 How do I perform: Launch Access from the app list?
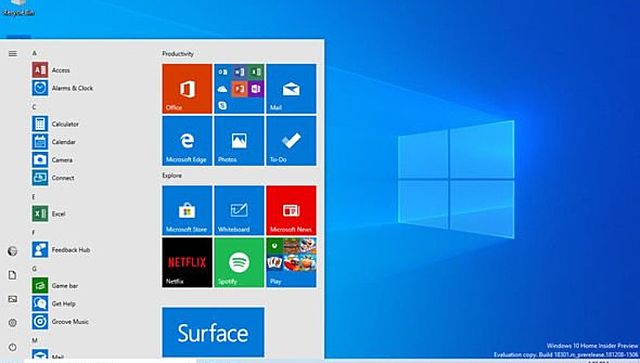click(x=51, y=70)
